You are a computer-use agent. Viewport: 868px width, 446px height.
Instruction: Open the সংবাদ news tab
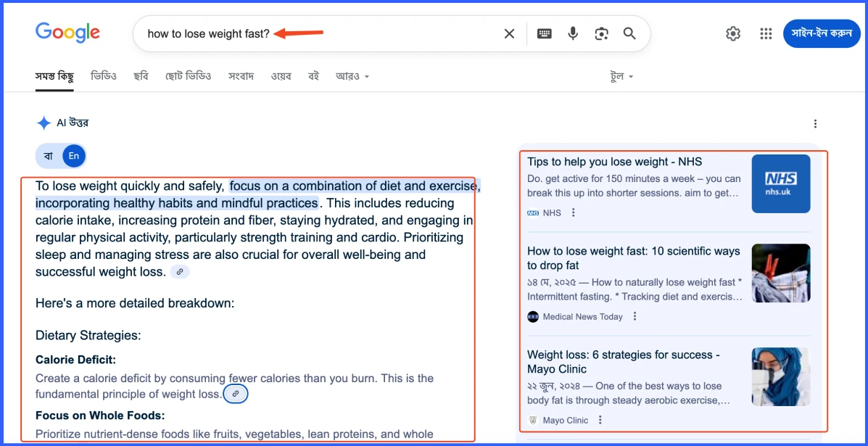241,76
